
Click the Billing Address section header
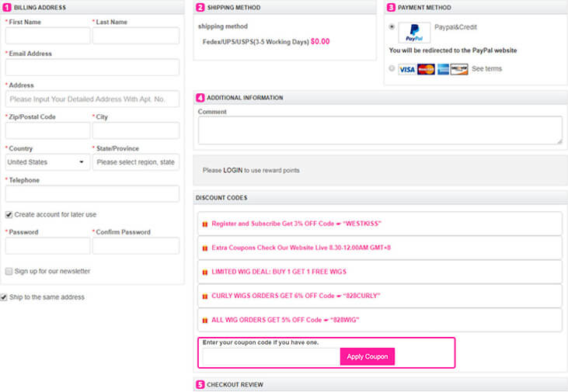point(92,7)
